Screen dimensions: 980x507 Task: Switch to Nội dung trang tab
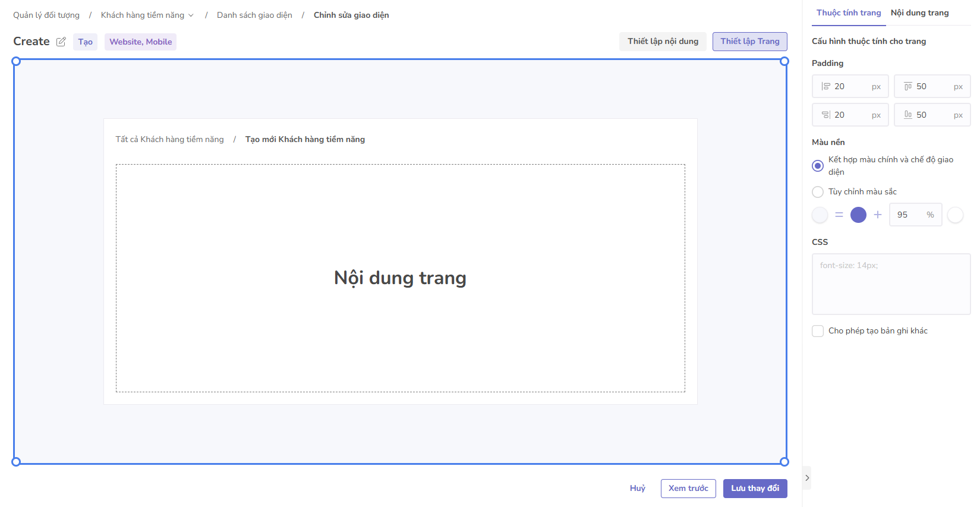[919, 12]
